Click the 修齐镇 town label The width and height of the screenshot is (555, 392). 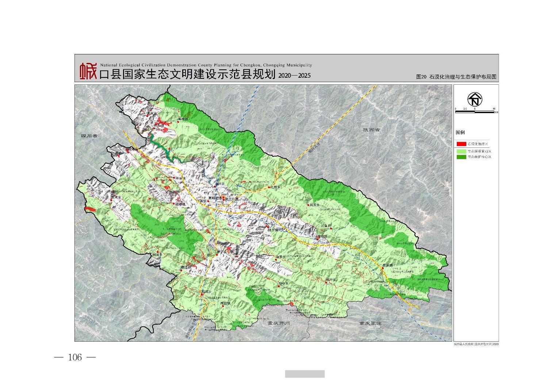point(273,230)
